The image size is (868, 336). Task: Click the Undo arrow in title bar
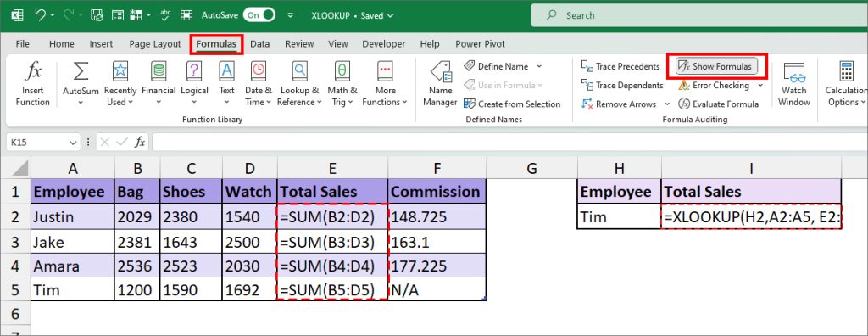(x=40, y=15)
